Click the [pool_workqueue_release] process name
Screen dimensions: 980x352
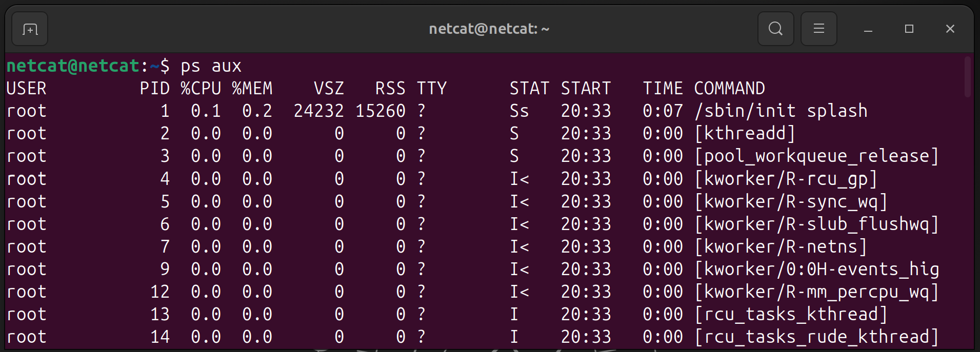pos(816,156)
